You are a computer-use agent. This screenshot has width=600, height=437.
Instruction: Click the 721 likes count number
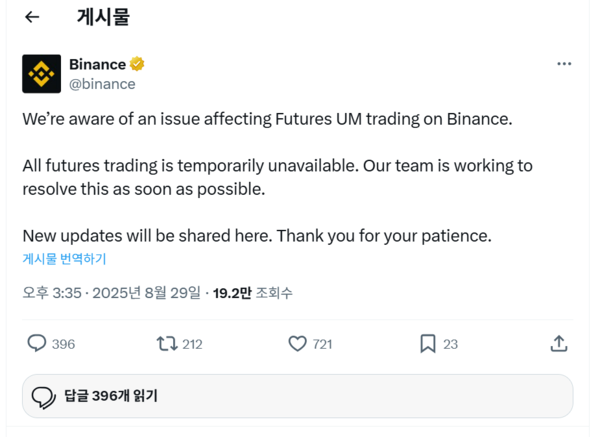click(322, 344)
